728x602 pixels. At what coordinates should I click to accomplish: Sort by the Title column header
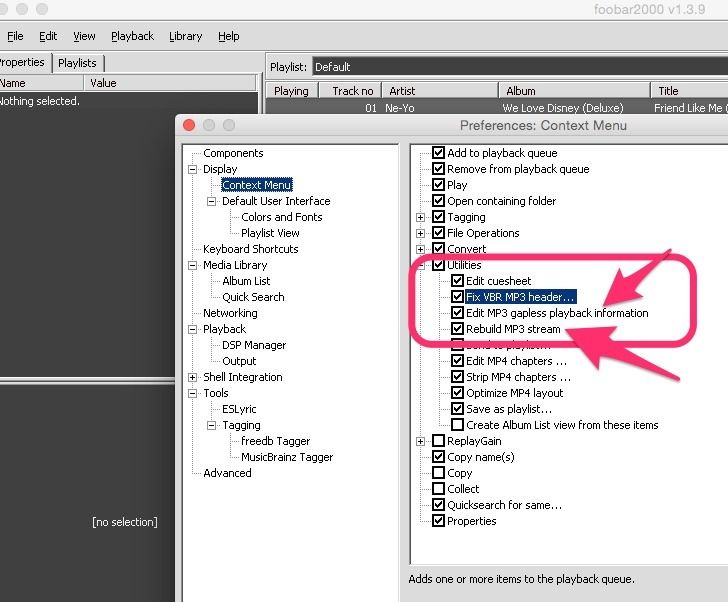689,91
